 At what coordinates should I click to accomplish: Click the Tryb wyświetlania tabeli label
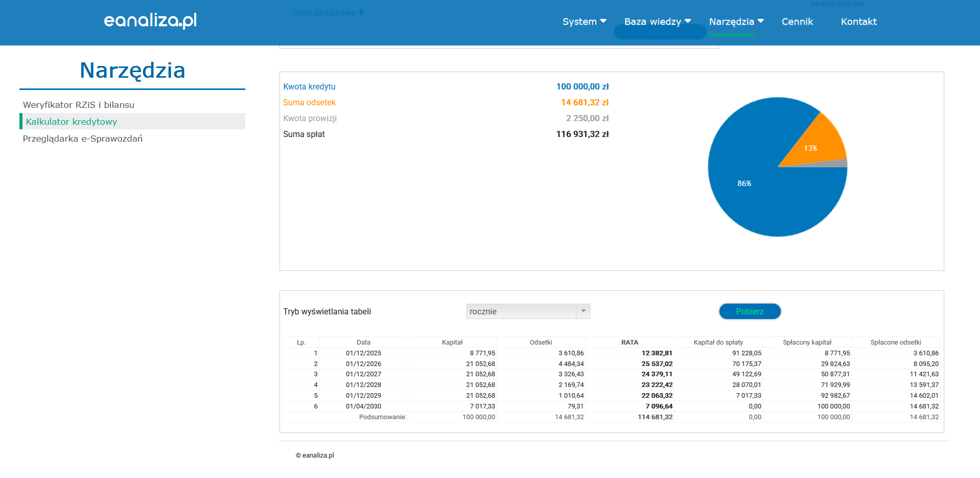tap(327, 311)
